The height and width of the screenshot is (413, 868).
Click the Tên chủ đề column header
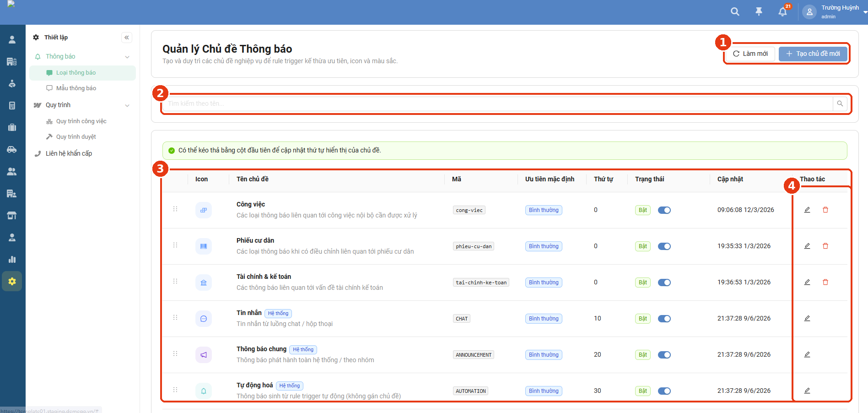(253, 179)
